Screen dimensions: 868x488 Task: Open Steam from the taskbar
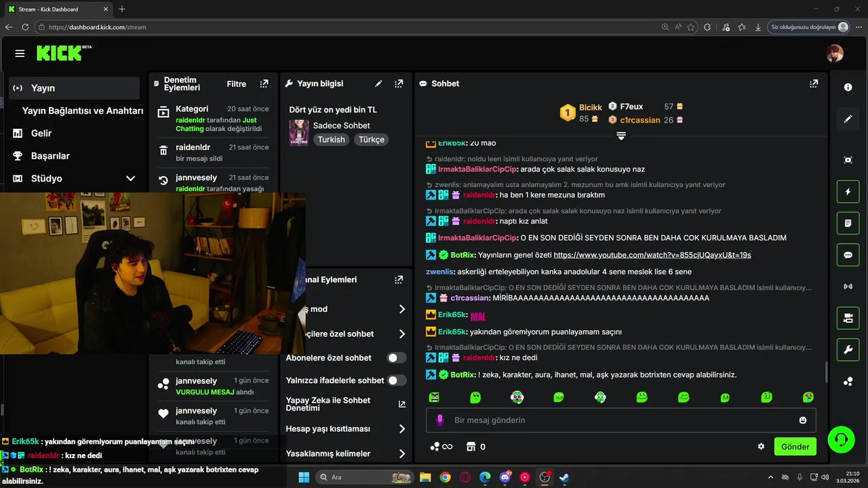point(564,477)
